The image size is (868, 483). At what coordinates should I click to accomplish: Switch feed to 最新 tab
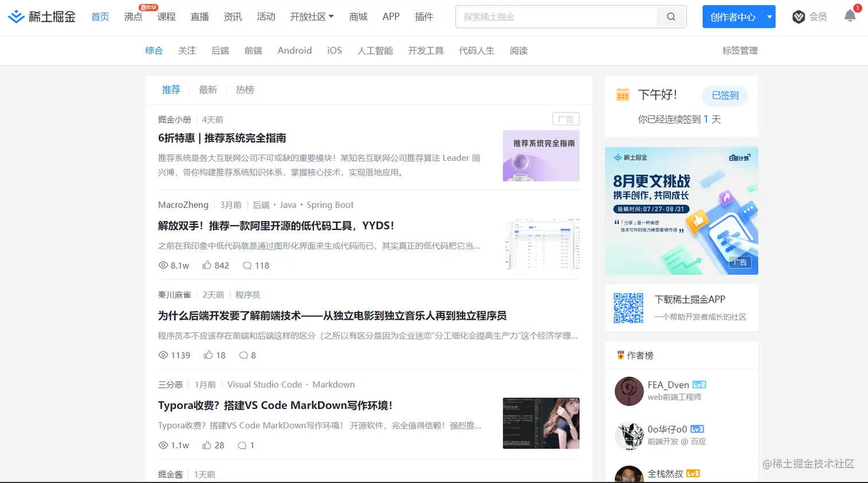(x=208, y=90)
